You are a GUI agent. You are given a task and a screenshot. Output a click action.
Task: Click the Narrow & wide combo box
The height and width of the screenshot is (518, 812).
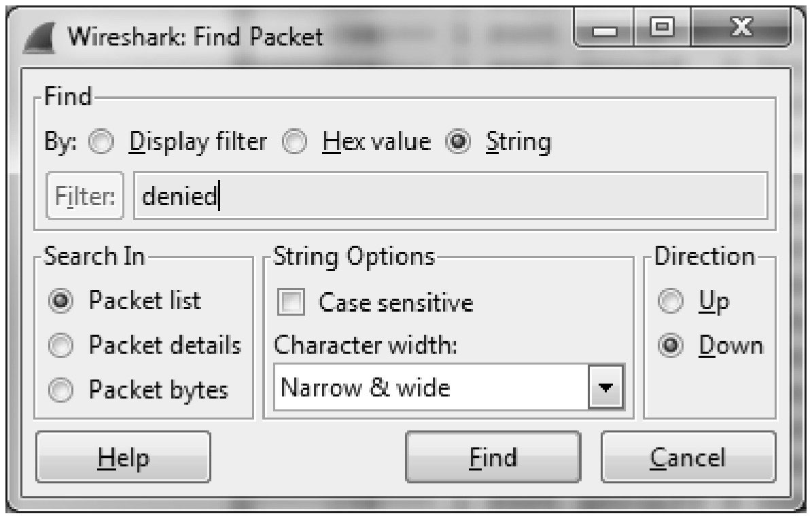(449, 386)
